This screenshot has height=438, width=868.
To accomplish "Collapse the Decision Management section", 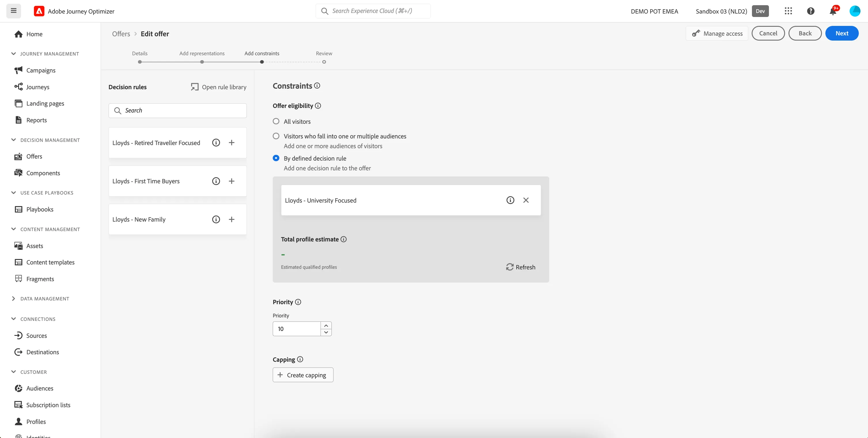I will 14,140.
